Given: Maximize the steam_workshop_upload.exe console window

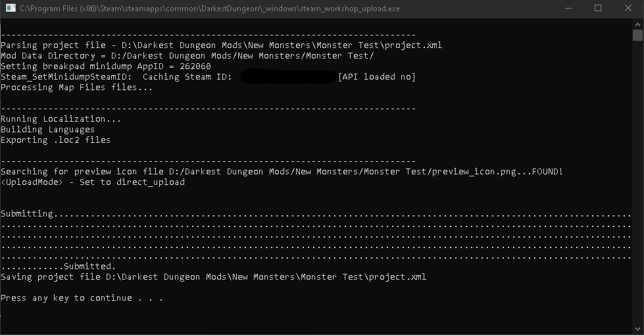Looking at the screenshot, I should 598,8.
